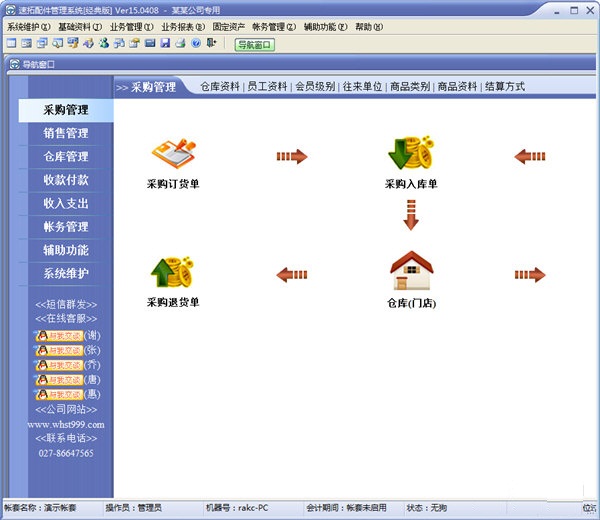Viewport: 600px width, 520px height.
Task: Select 收款付款 in the left sidebar
Action: coord(66,180)
